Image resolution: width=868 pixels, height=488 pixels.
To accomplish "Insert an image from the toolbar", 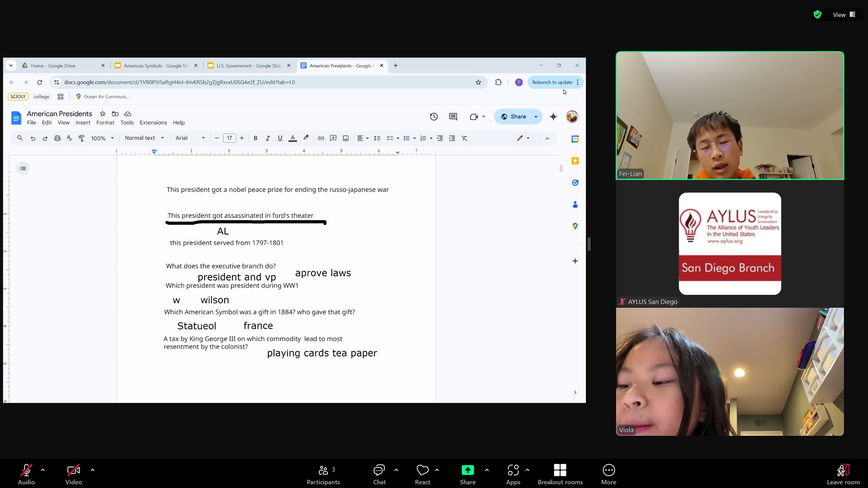I will point(346,138).
